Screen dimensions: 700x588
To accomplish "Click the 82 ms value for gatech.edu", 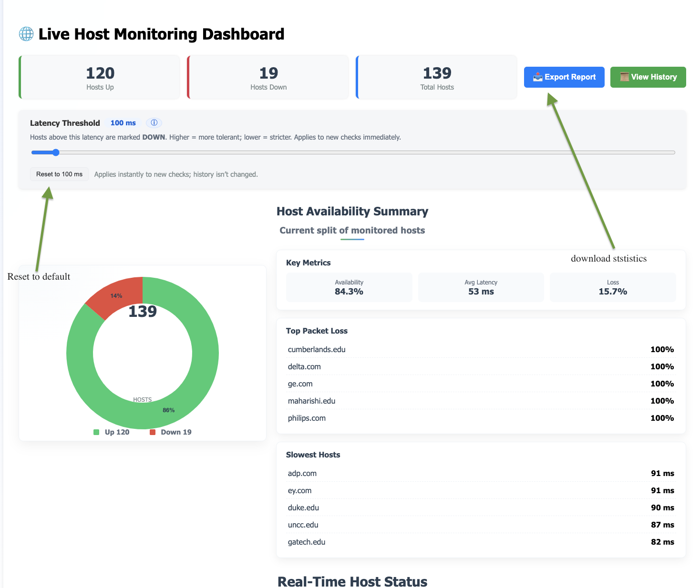I will tap(662, 542).
